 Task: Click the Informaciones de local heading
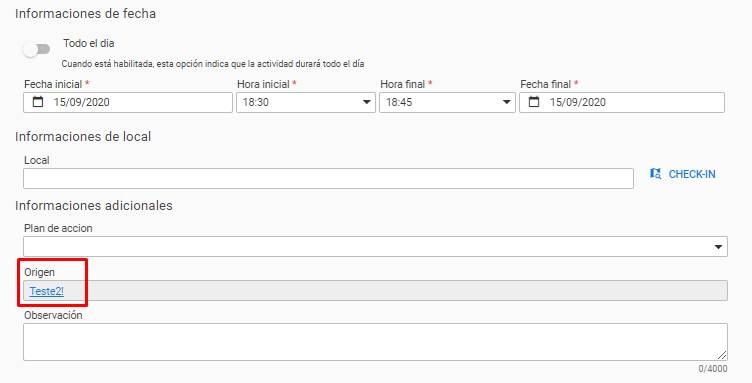click(83, 137)
